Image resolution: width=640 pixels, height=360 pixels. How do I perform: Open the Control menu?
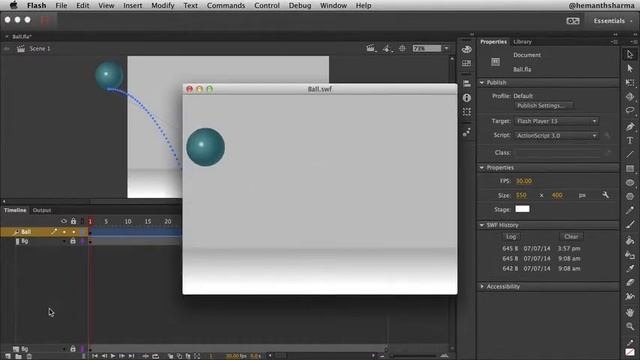(267, 5)
